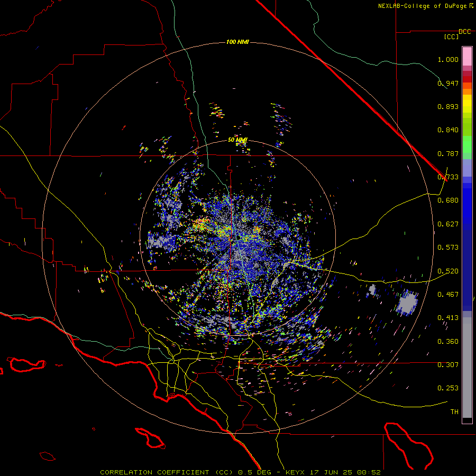This screenshot has height=476, width=476.
Task: Click the 0.787 scale value
Action: (x=448, y=153)
